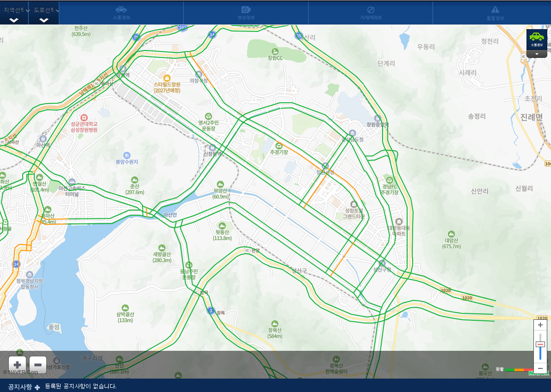Click the 청천리 village label
This screenshot has height=392, width=551.
490,41
